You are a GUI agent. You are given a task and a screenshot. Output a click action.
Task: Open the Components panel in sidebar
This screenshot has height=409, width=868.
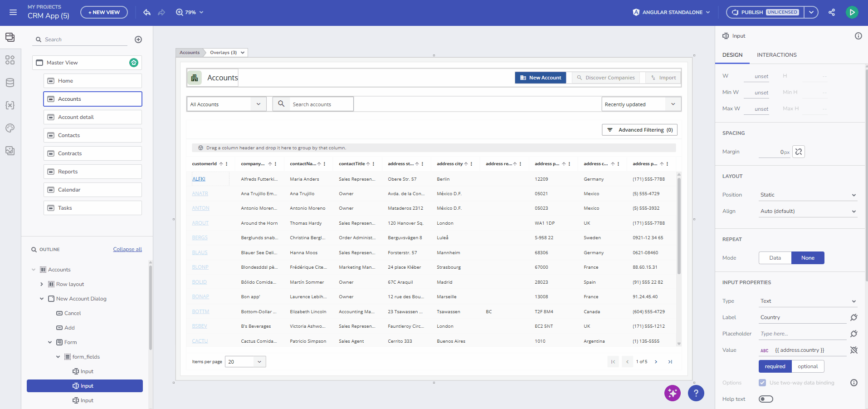tap(10, 59)
